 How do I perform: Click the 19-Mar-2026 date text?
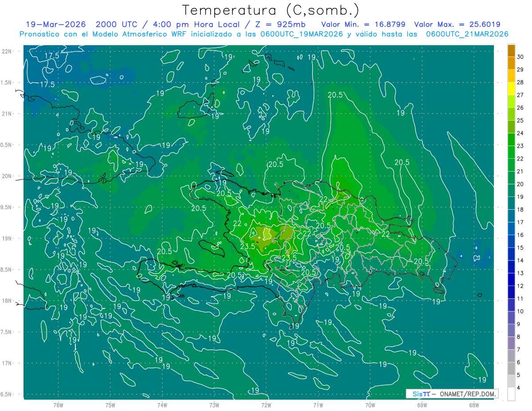pyautogui.click(x=57, y=25)
